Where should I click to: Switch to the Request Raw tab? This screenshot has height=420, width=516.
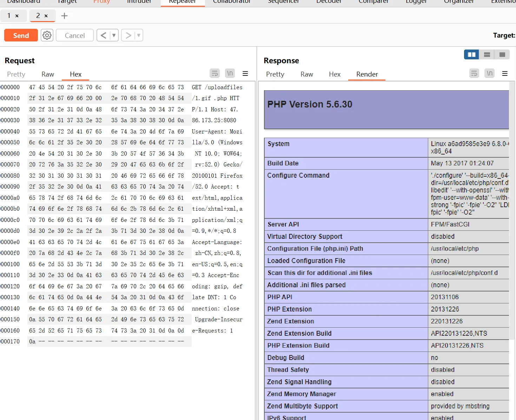[48, 74]
